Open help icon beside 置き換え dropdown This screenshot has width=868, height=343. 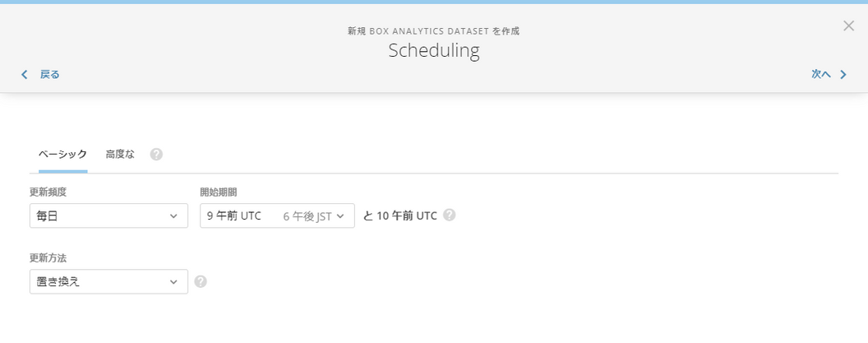(201, 281)
